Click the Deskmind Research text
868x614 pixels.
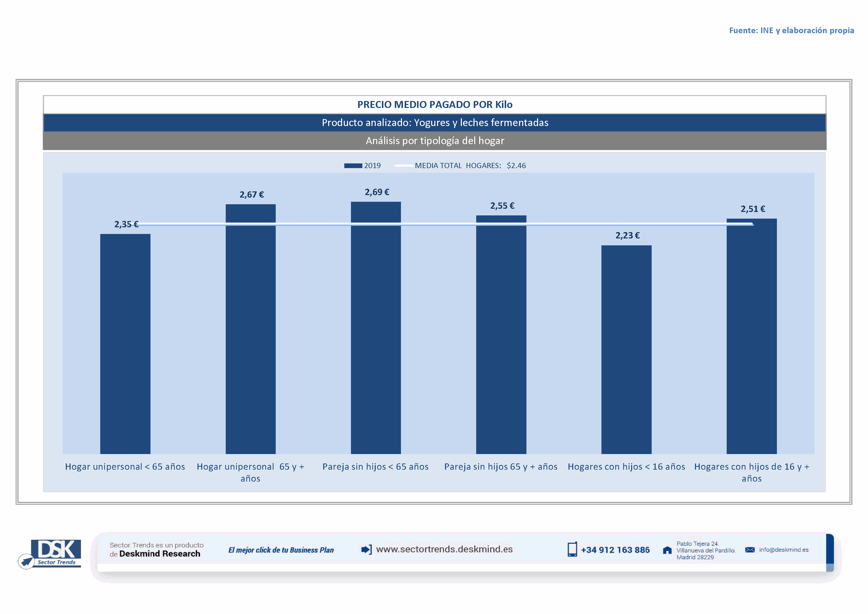pos(160,554)
